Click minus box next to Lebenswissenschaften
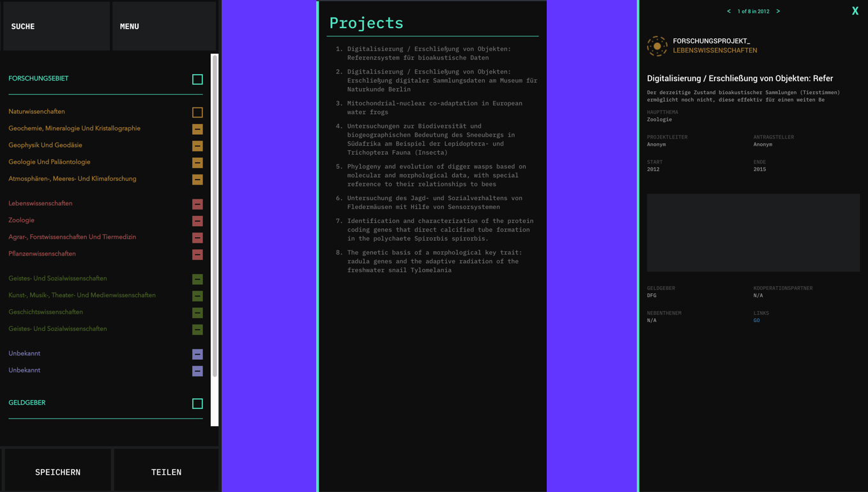Screen dimensions: 868x492 (x=197, y=204)
